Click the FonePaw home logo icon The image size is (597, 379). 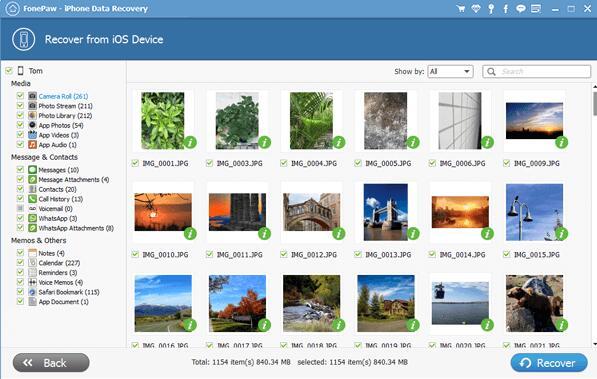pyautogui.click(x=12, y=8)
